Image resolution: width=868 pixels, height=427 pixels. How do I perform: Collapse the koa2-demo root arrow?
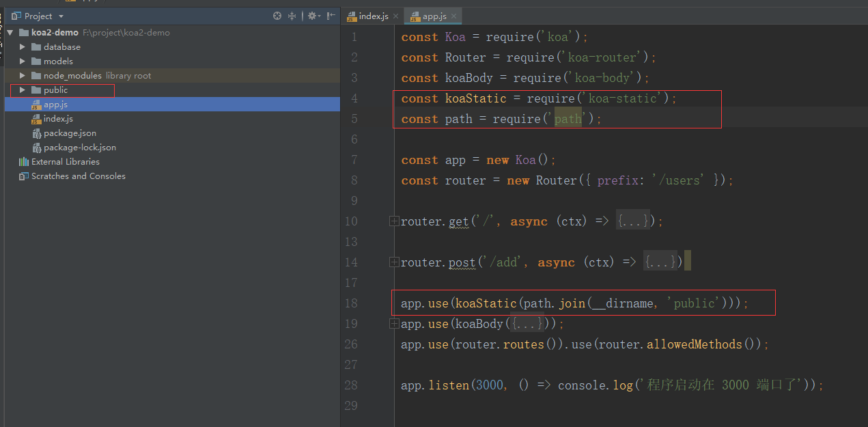(x=10, y=33)
